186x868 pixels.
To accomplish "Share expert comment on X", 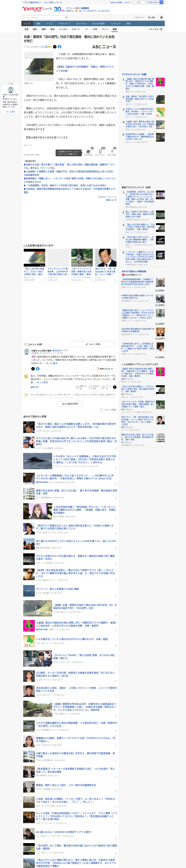I will point(33,369).
